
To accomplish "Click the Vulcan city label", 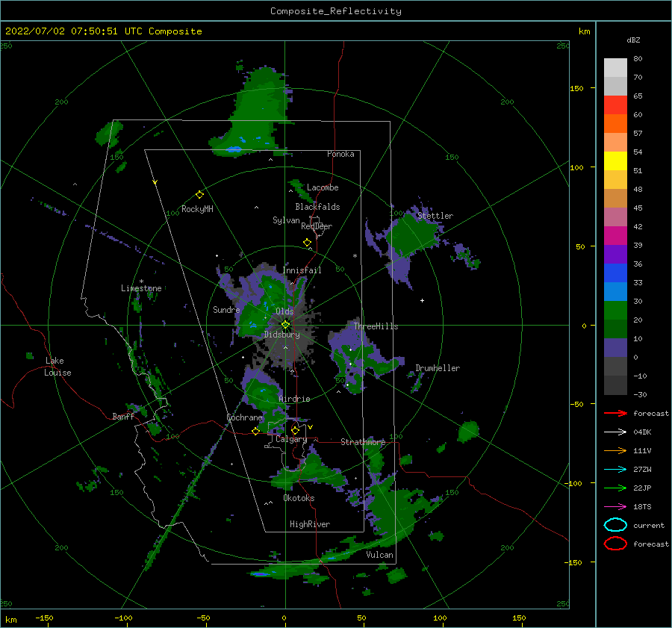I will [380, 555].
